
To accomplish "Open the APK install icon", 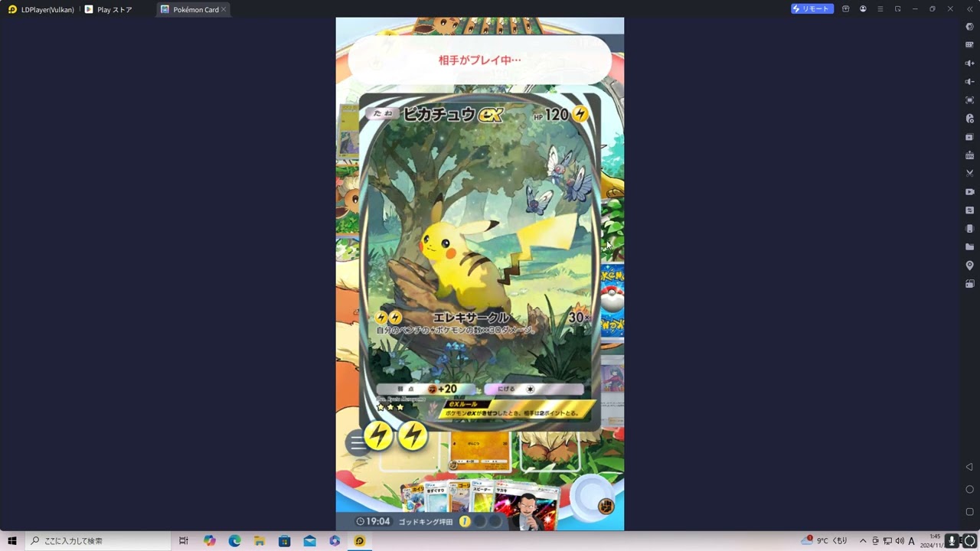I will tap(969, 155).
